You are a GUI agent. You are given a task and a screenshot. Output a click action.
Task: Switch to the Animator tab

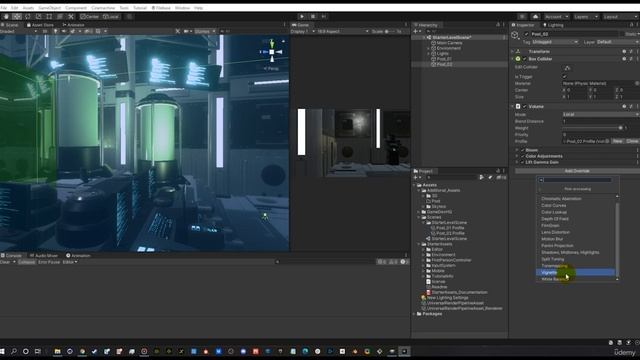[73, 25]
